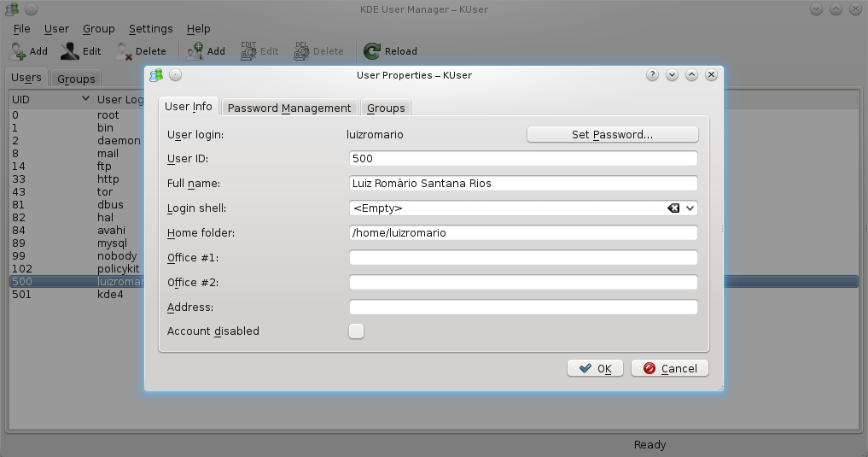Sort by the UID column header
The height and width of the screenshot is (457, 868).
[47, 99]
